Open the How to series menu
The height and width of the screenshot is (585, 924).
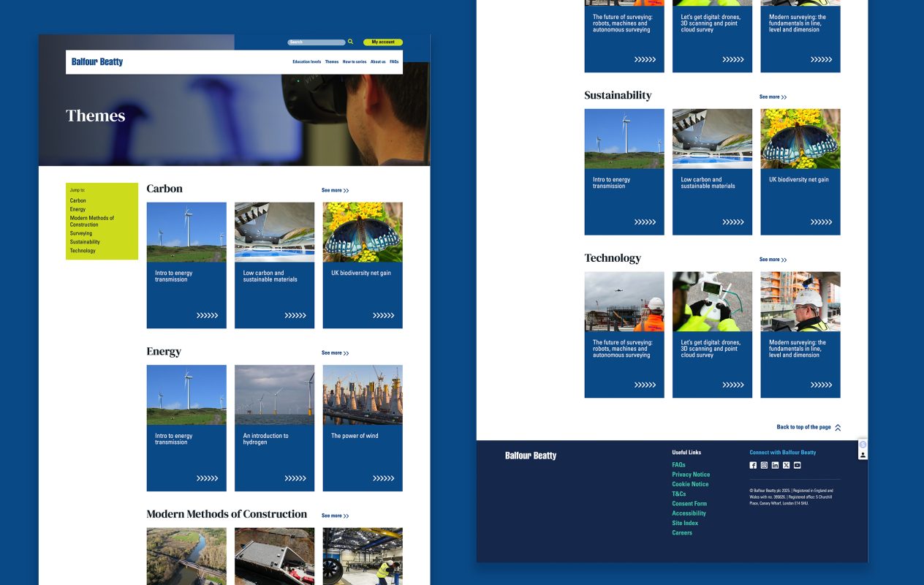point(355,62)
